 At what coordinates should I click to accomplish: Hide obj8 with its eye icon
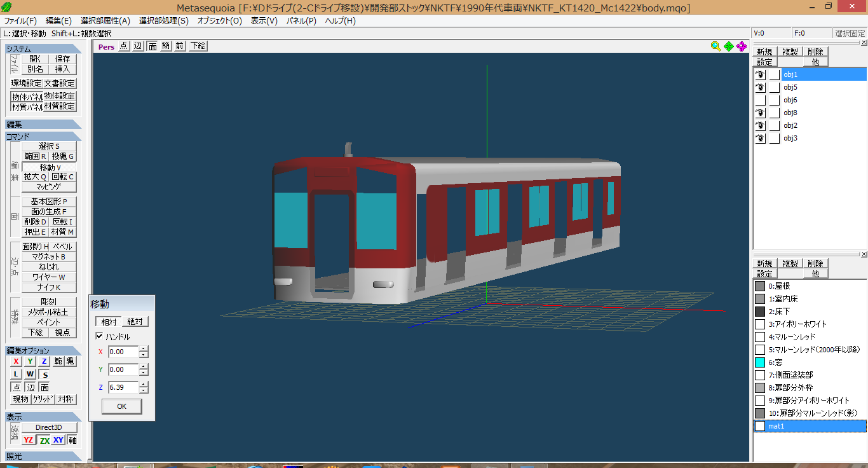(760, 113)
